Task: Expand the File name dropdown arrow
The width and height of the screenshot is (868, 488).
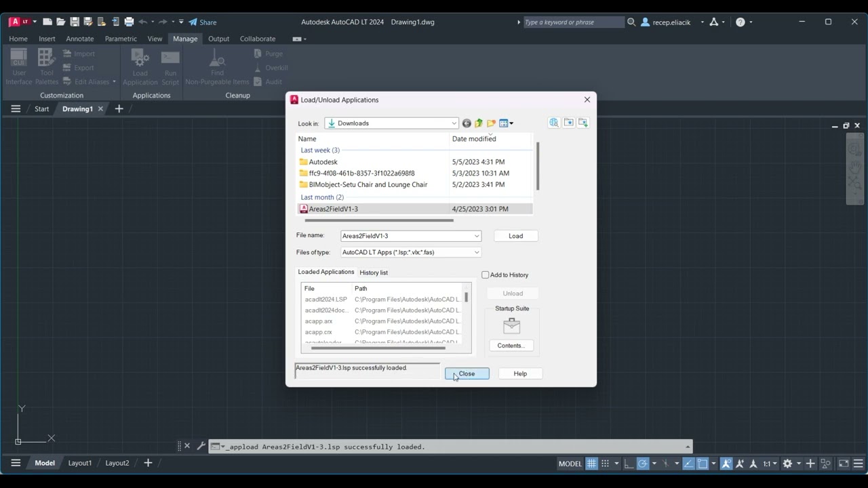Action: [477, 236]
